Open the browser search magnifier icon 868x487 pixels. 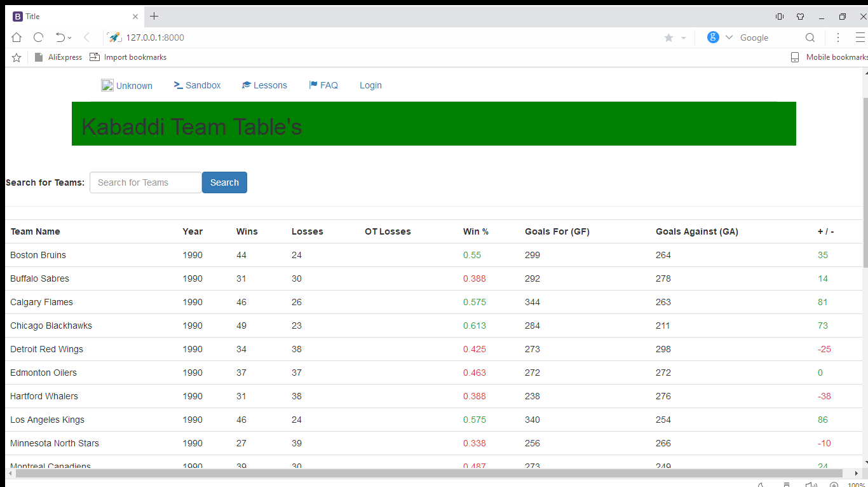click(810, 38)
